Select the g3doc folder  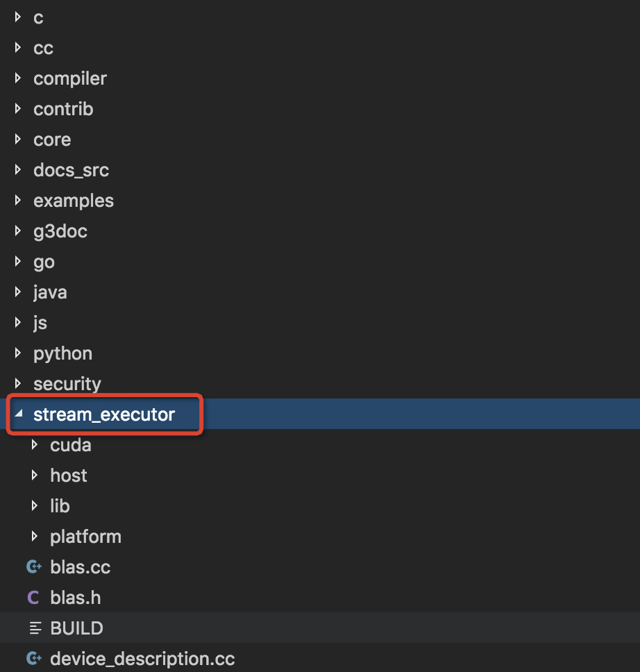tap(60, 231)
